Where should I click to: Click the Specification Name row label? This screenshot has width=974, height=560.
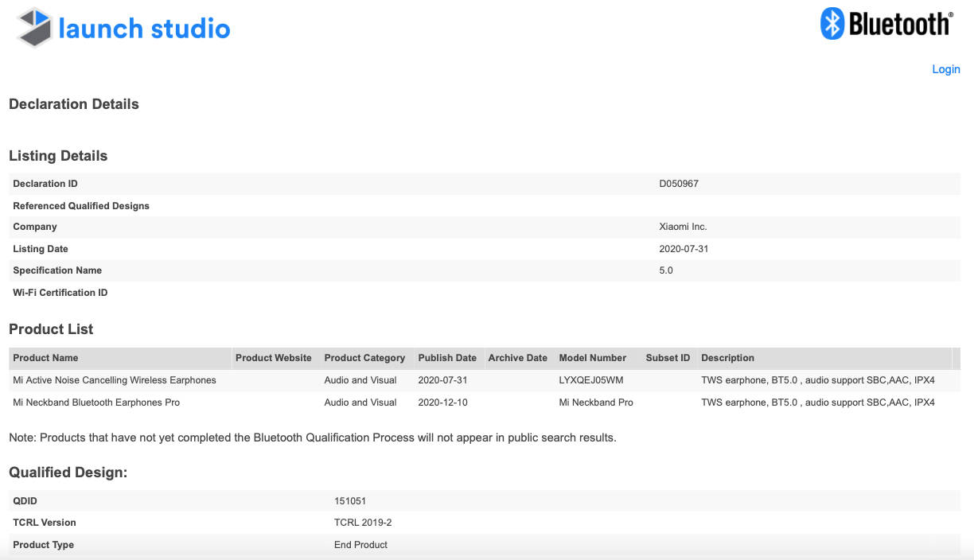tap(57, 270)
